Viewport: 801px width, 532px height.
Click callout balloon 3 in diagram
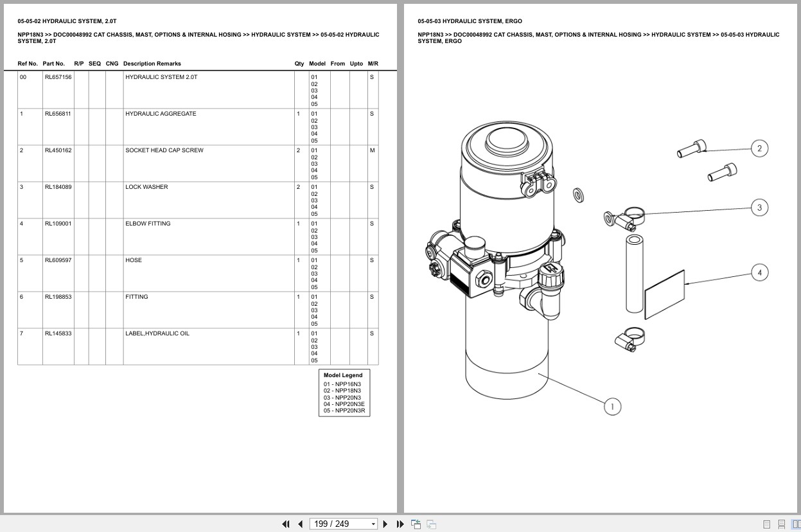pos(759,208)
